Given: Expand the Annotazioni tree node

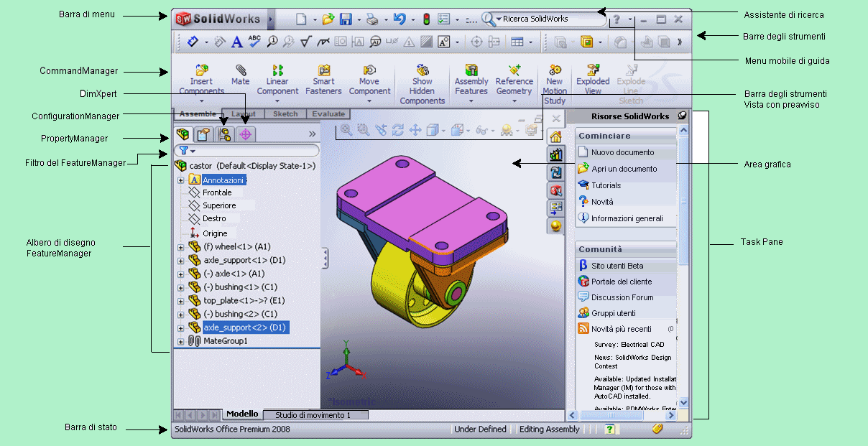Looking at the screenshot, I should pos(180,180).
